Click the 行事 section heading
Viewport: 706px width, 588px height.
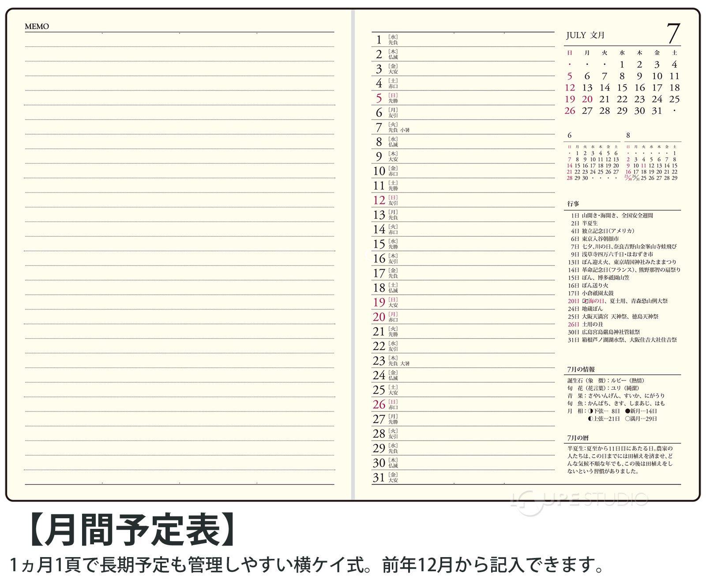pyautogui.click(x=573, y=204)
